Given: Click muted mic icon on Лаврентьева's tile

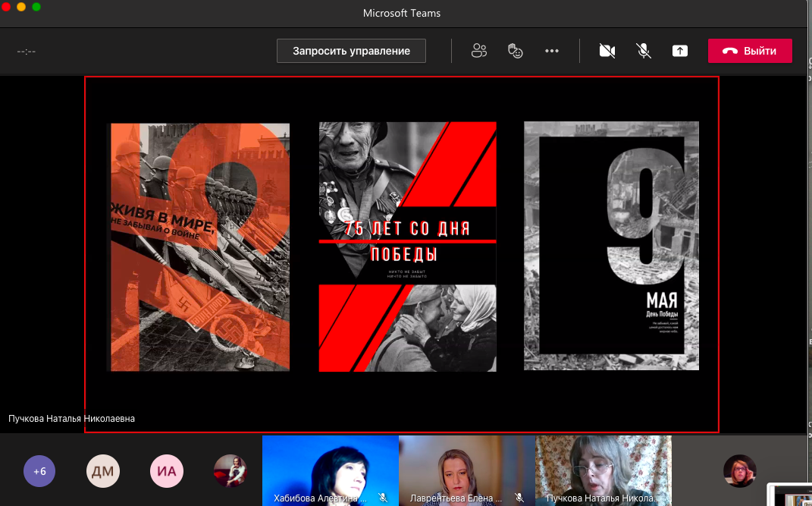Looking at the screenshot, I should point(519,498).
